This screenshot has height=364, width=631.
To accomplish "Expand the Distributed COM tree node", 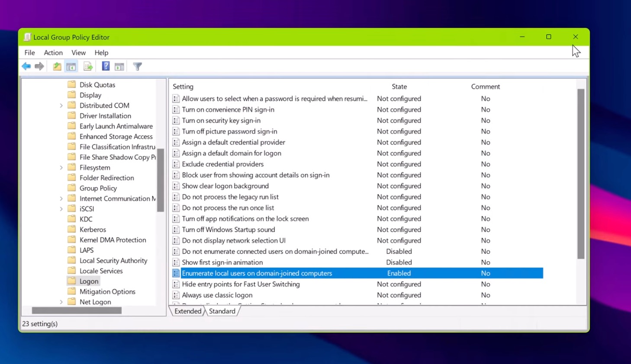I will 61,105.
